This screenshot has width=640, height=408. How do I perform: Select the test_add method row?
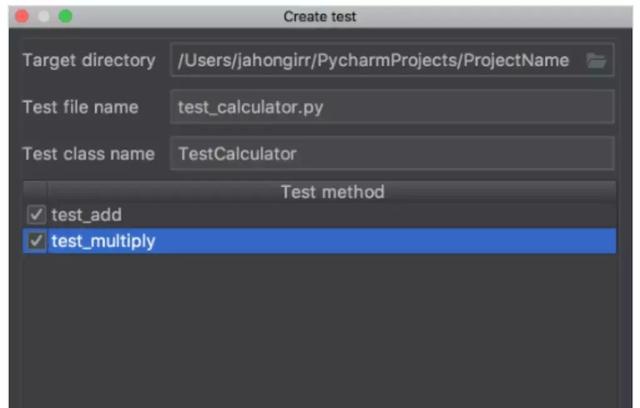pos(320,215)
